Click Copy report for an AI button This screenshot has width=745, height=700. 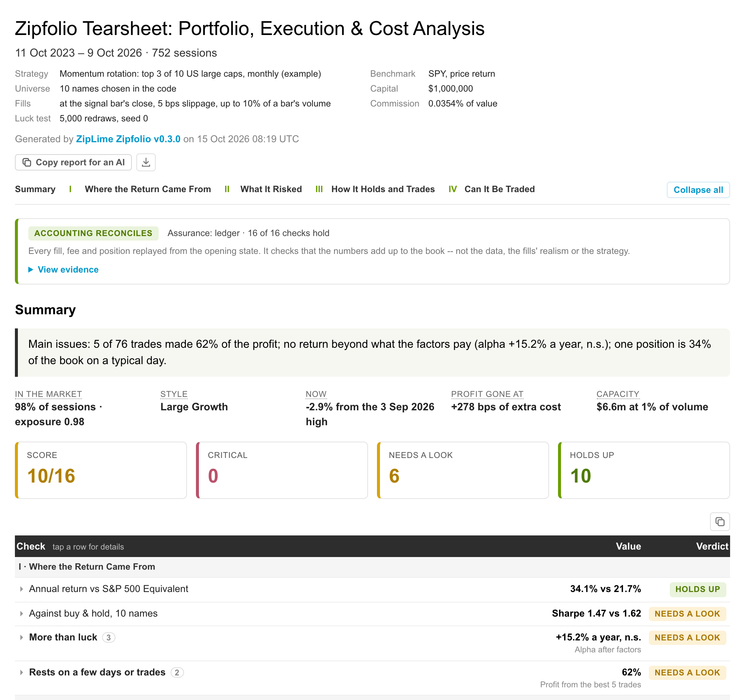pos(73,162)
